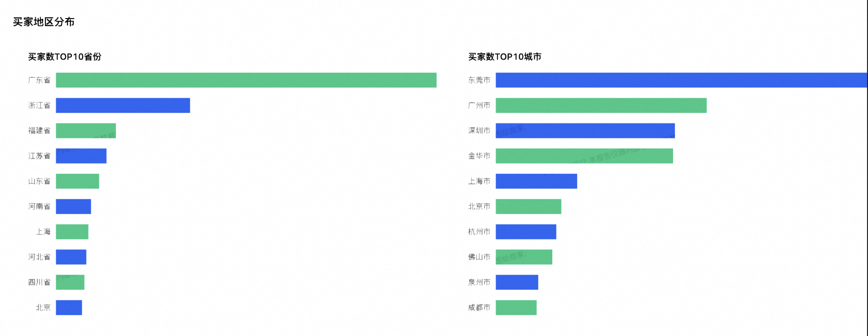Select the 广州市 green bar
This screenshot has width=868, height=336.
point(601,105)
